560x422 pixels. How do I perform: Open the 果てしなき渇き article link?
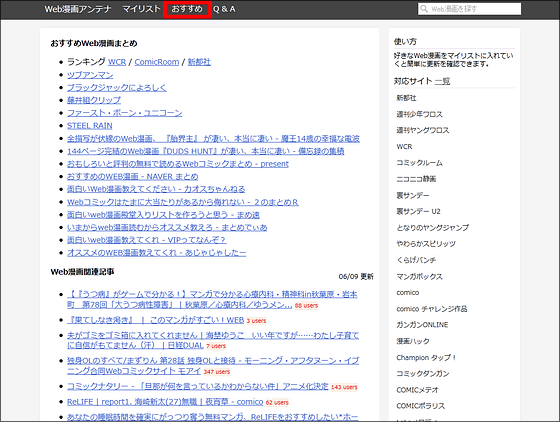[156, 320]
